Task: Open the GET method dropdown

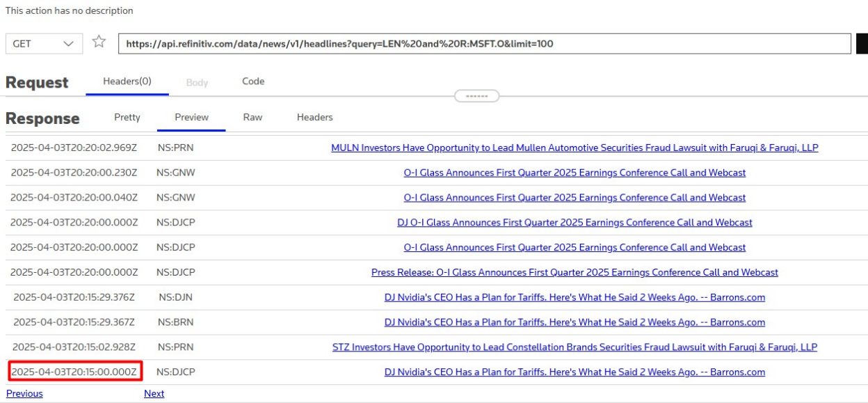Action: 43,43
